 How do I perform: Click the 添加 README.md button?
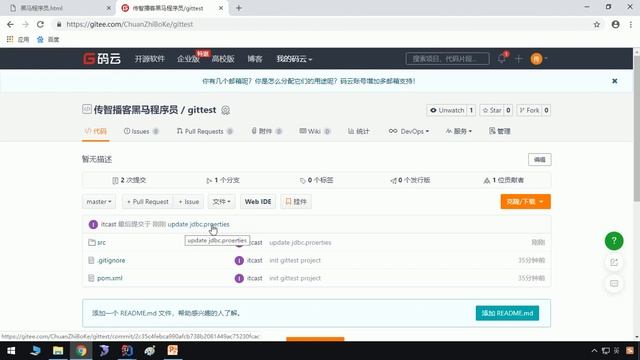[507, 313]
